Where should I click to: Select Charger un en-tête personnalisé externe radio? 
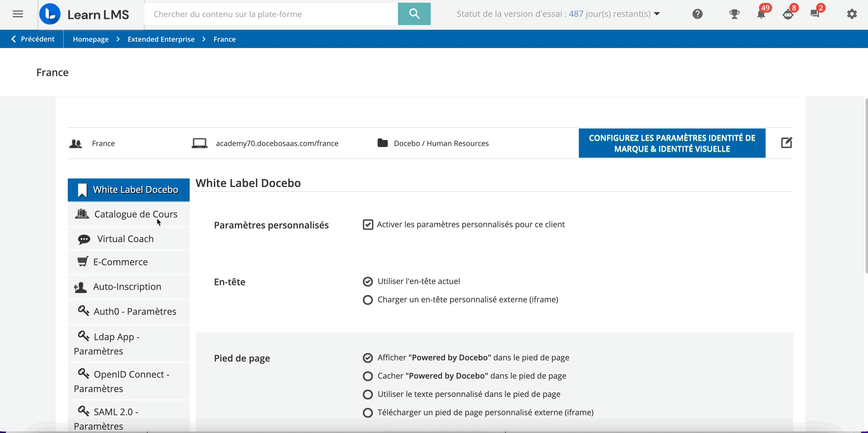368,300
